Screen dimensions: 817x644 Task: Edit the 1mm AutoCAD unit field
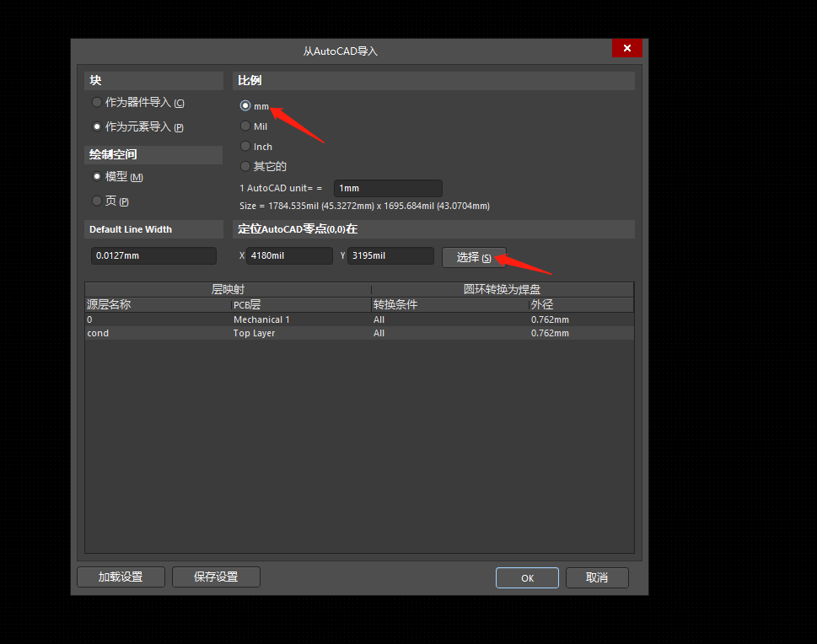point(388,188)
